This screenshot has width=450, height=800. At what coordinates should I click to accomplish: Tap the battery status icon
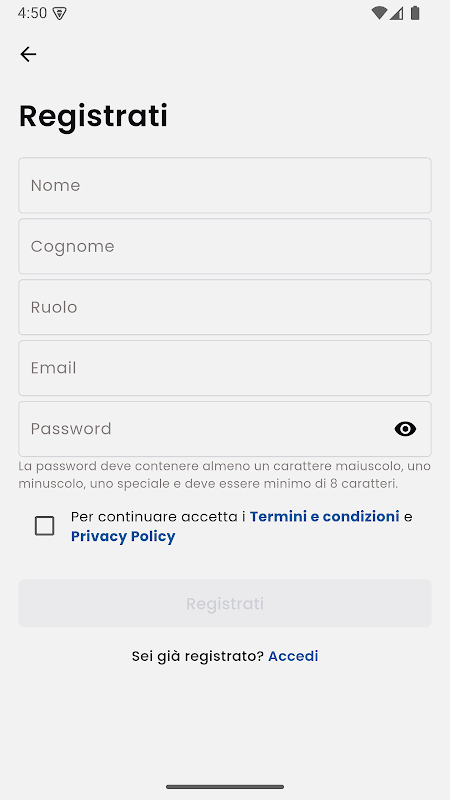pos(415,13)
